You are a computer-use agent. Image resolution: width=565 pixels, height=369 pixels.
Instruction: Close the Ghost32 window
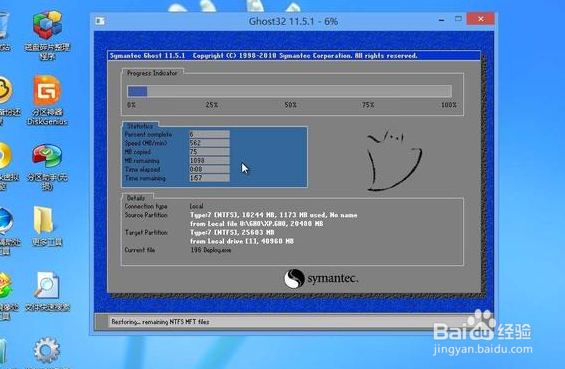480,19
